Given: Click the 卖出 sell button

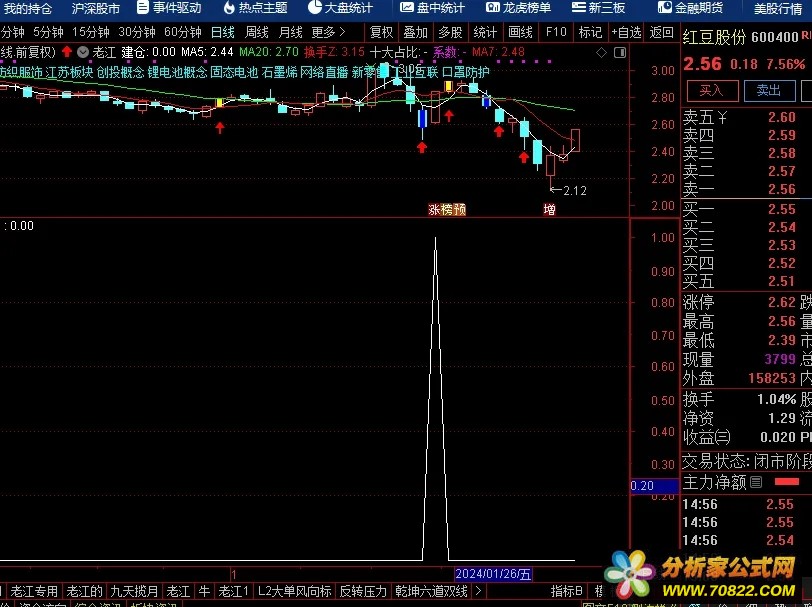Looking at the screenshot, I should tap(770, 91).
